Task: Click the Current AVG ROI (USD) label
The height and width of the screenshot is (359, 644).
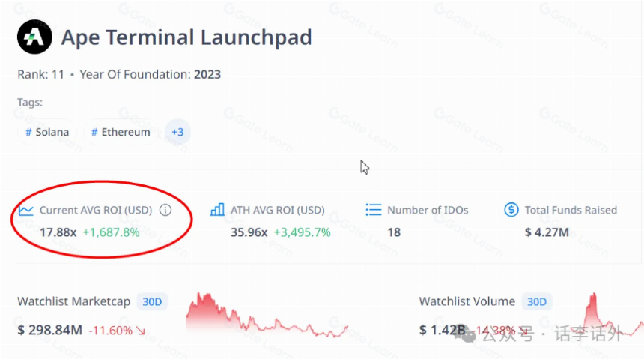Action: (96, 210)
